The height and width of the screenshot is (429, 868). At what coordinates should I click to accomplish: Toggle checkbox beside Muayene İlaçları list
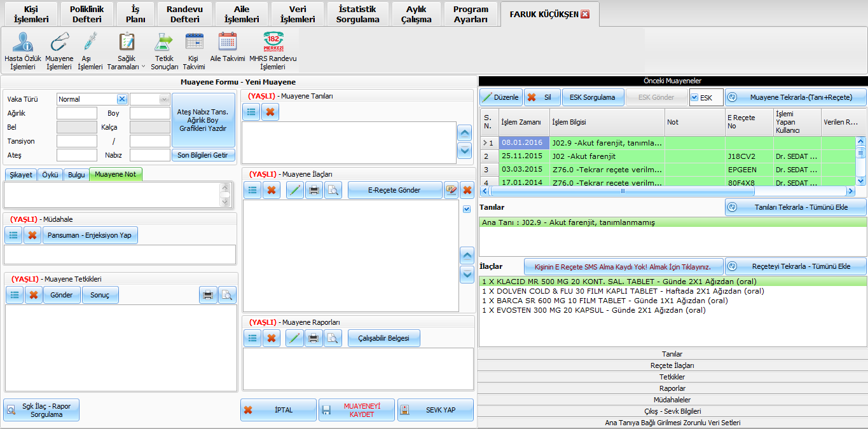pyautogui.click(x=467, y=209)
